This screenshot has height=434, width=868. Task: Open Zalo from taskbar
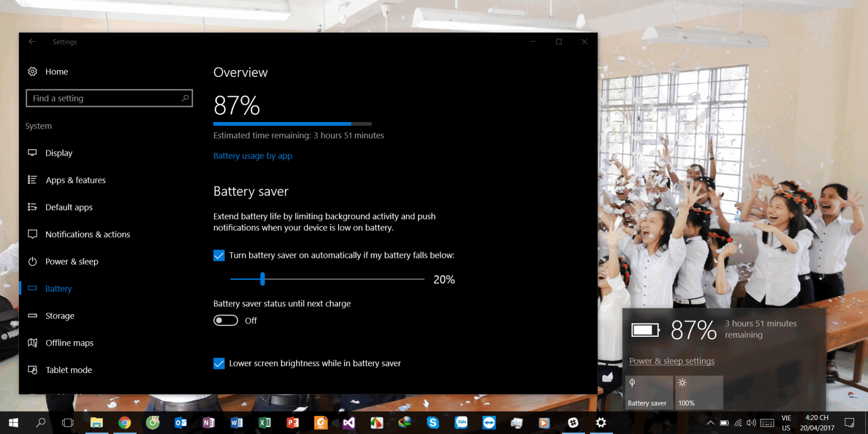click(461, 423)
